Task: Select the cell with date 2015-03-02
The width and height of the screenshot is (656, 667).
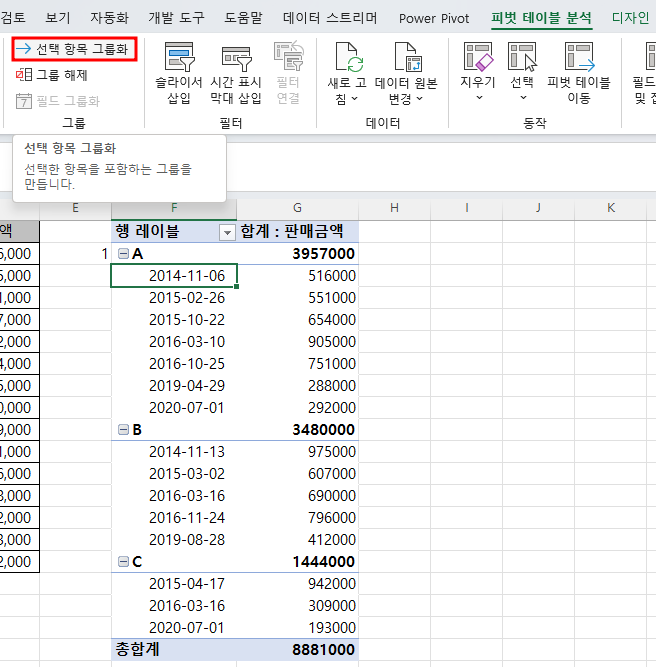Action: pos(174,474)
